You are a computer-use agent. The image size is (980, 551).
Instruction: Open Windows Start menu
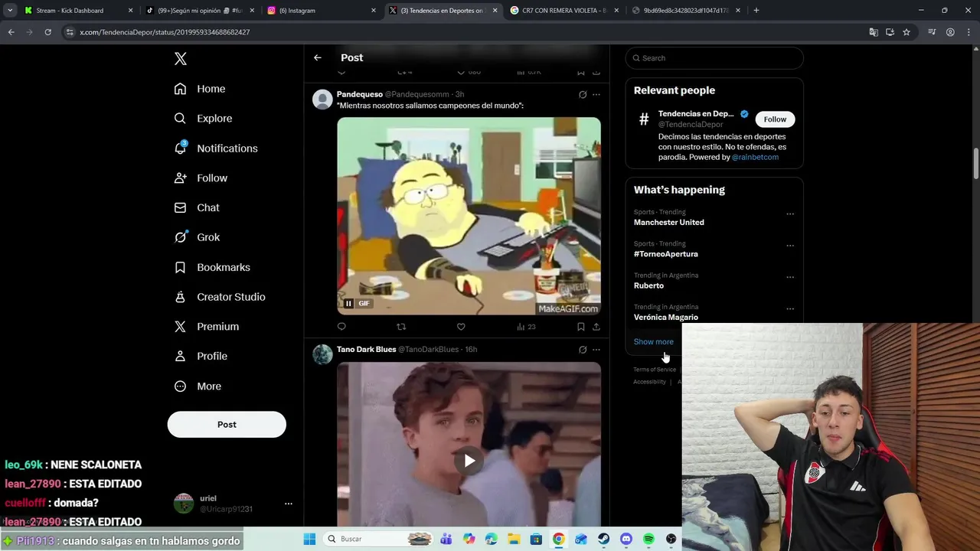click(x=309, y=540)
